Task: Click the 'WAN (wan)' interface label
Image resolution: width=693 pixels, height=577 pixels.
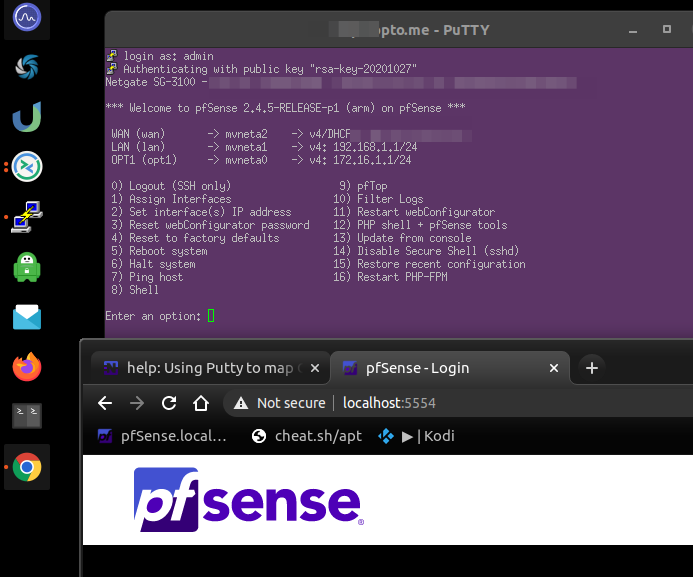Action: 138,134
